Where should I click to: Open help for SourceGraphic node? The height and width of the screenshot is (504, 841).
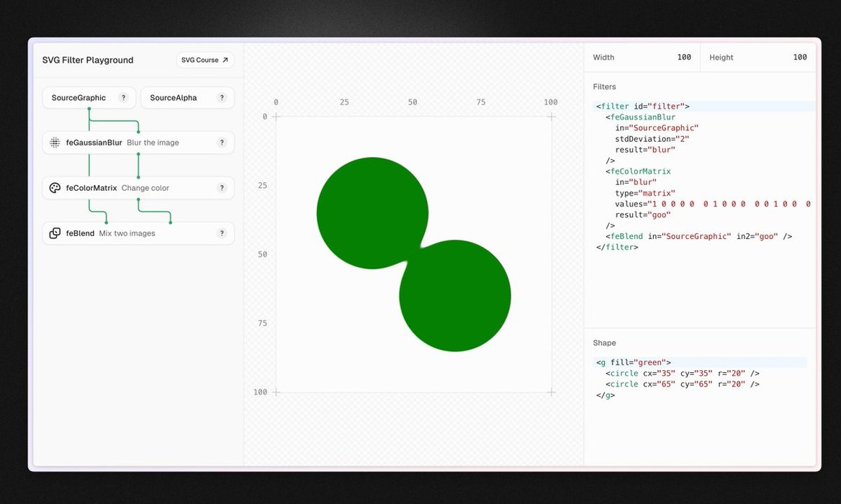point(123,98)
